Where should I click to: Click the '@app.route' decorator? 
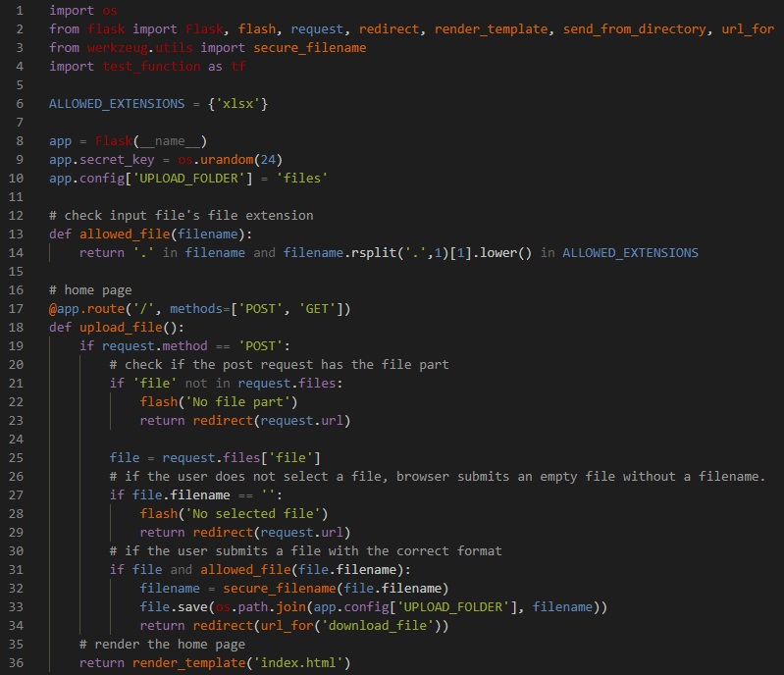(x=87, y=308)
